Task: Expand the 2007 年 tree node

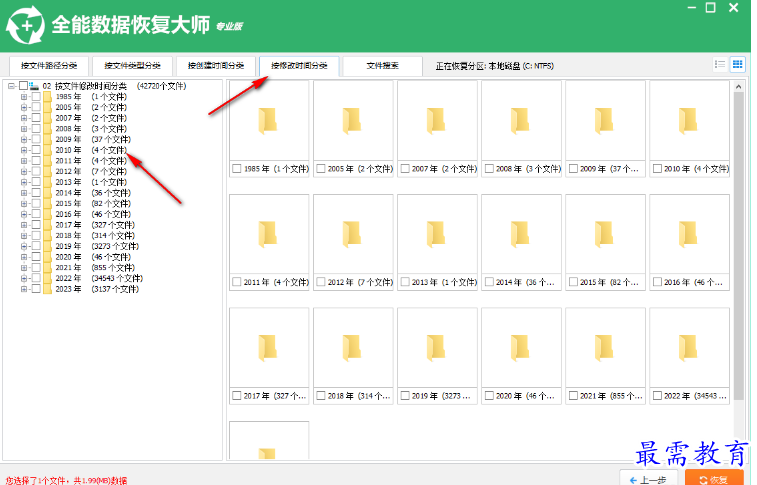Action: point(24,118)
